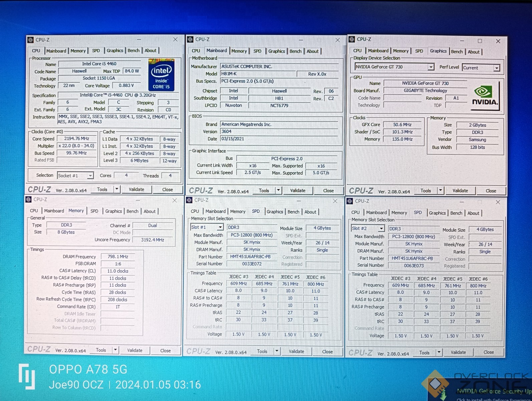Image resolution: width=532 pixels, height=401 pixels.
Task: Open memory slot dropdown showing Slot #2
Action: tap(368, 228)
